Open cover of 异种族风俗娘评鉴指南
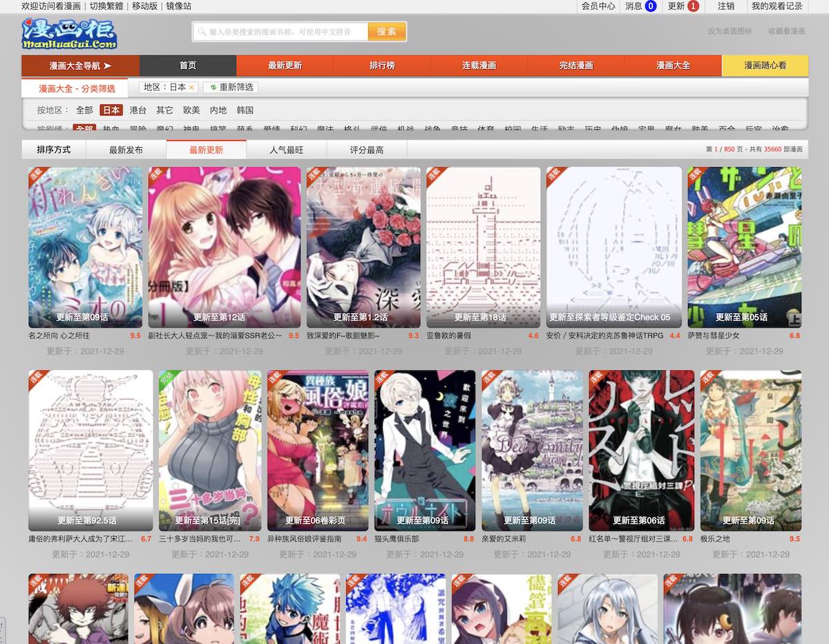This screenshot has width=829, height=644. click(x=318, y=451)
